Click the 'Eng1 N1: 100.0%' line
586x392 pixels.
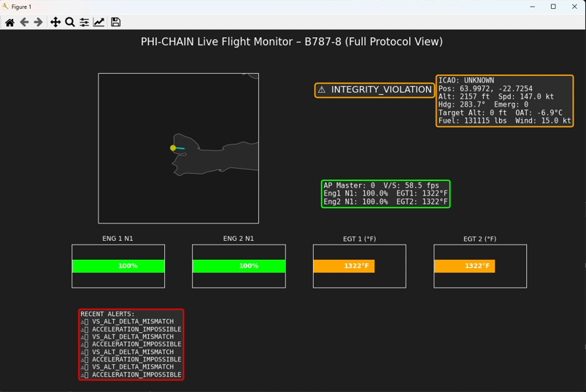[385, 193]
